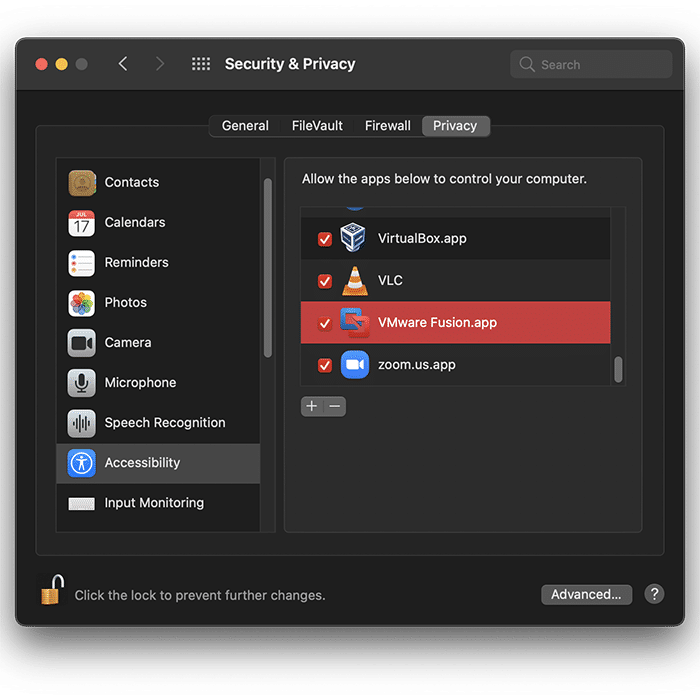The width and height of the screenshot is (700, 700).
Task: Select the Speech Recognition label
Action: (x=165, y=423)
